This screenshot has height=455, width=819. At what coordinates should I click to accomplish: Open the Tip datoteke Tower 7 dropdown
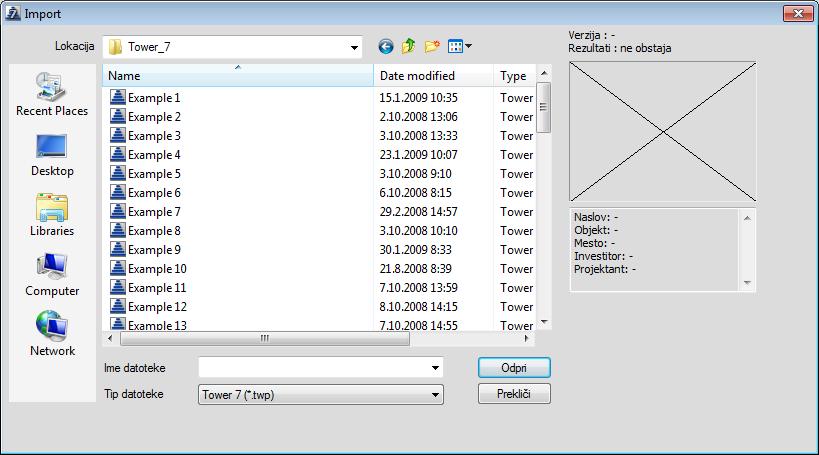click(x=321, y=394)
